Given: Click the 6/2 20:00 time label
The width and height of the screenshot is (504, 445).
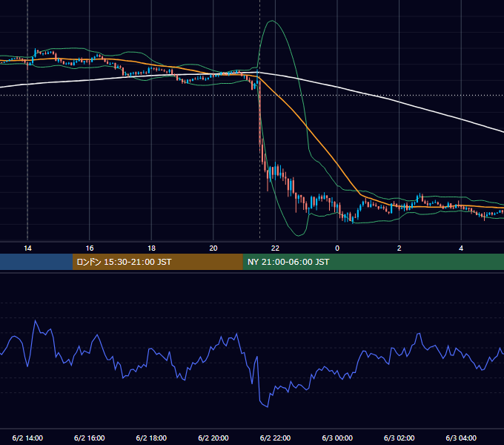Looking at the screenshot, I should click(213, 438).
